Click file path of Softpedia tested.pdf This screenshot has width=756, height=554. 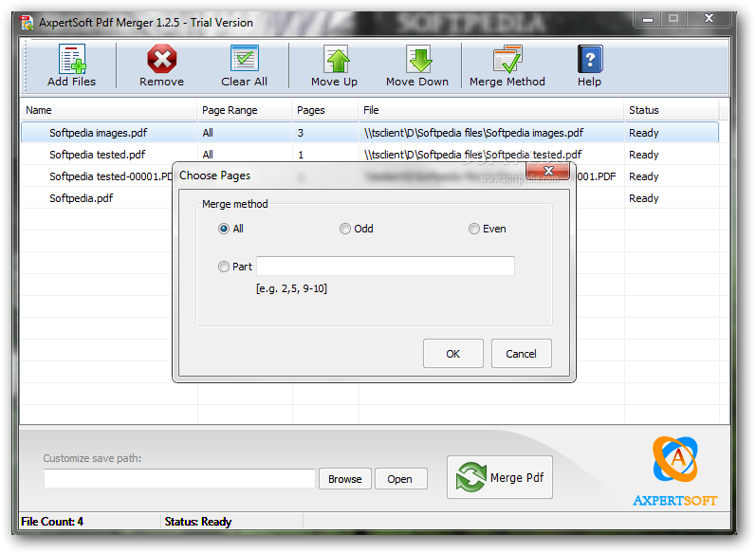(472, 155)
